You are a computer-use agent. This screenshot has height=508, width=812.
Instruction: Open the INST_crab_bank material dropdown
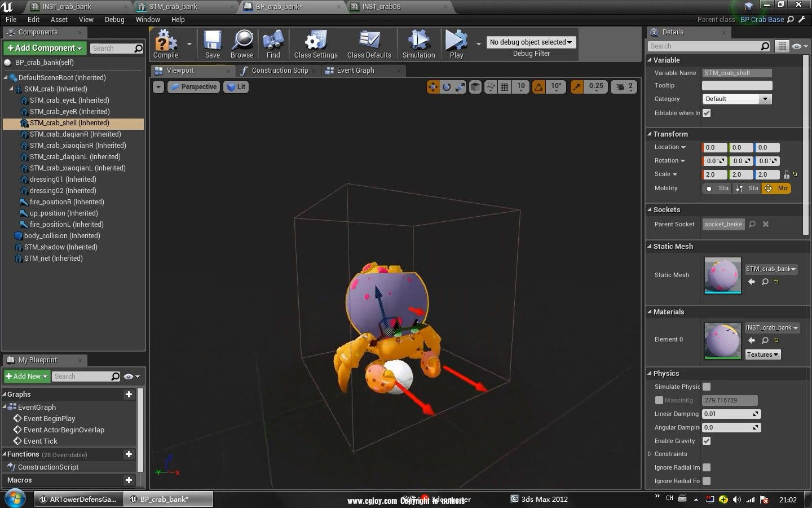(772, 327)
